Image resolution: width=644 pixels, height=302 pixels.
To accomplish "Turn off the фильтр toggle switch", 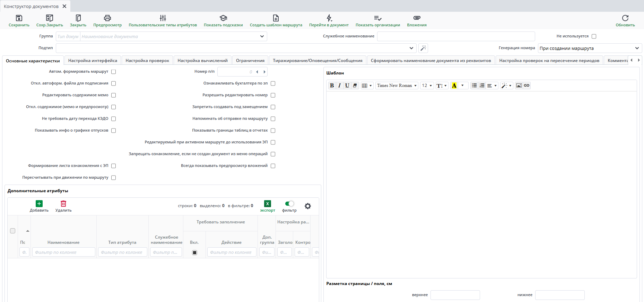I will click(289, 204).
